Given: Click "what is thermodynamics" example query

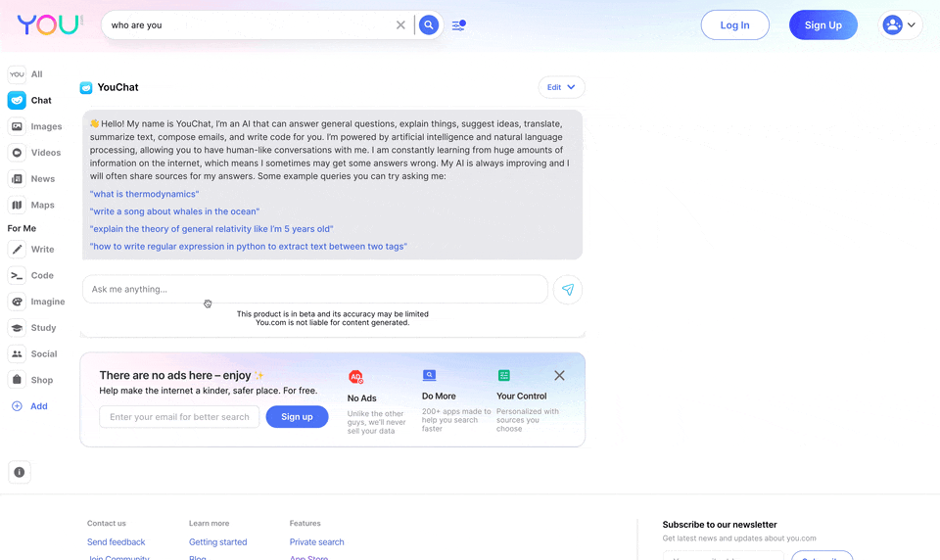Looking at the screenshot, I should tap(144, 194).
